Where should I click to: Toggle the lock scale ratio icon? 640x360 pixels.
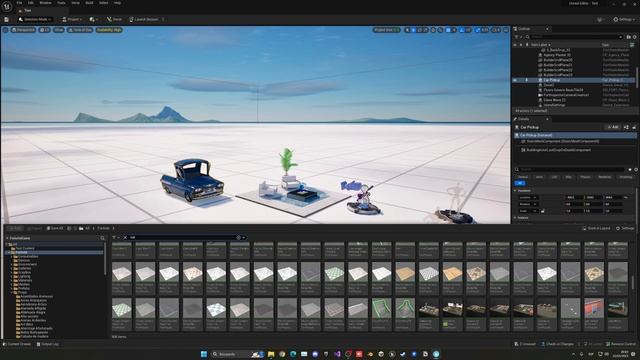(x=542, y=211)
